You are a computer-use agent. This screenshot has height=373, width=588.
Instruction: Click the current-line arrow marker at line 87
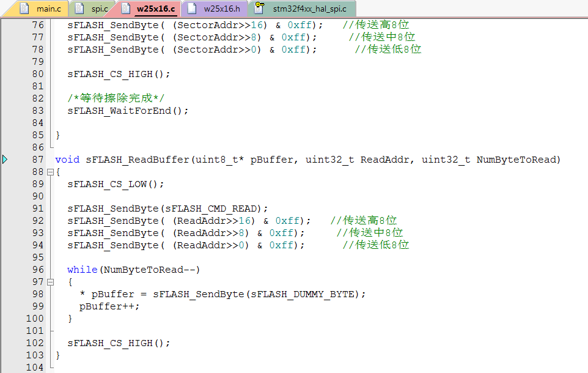point(5,160)
